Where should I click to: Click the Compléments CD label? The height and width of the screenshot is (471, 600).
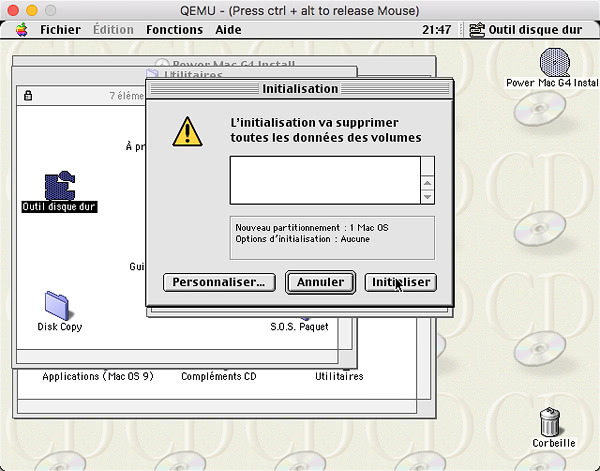click(219, 376)
